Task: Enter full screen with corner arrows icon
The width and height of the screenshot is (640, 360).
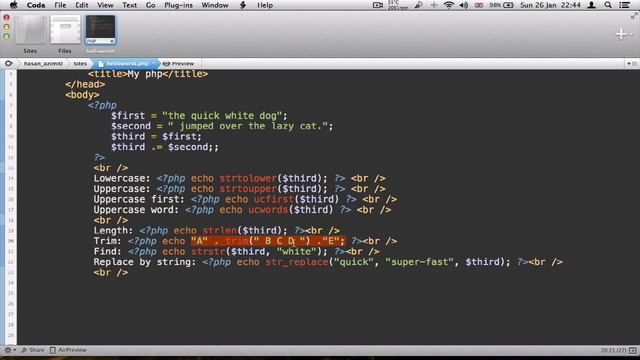Action: (x=634, y=16)
